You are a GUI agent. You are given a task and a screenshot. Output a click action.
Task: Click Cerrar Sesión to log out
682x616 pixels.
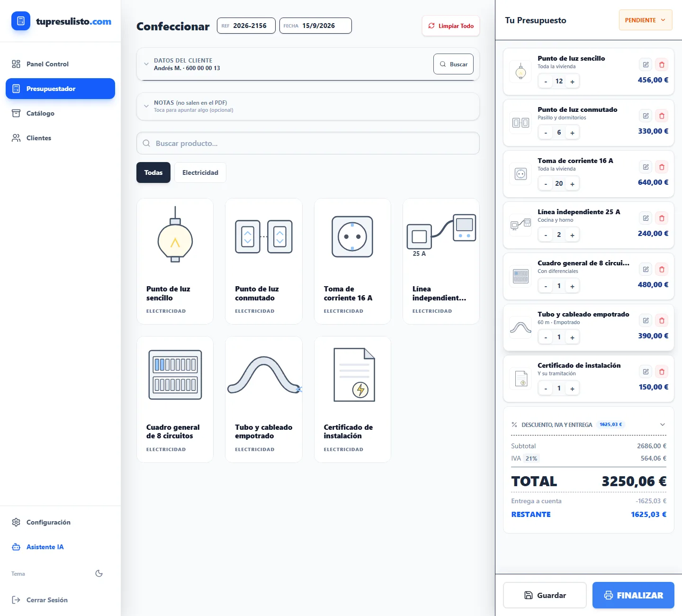tap(60, 600)
